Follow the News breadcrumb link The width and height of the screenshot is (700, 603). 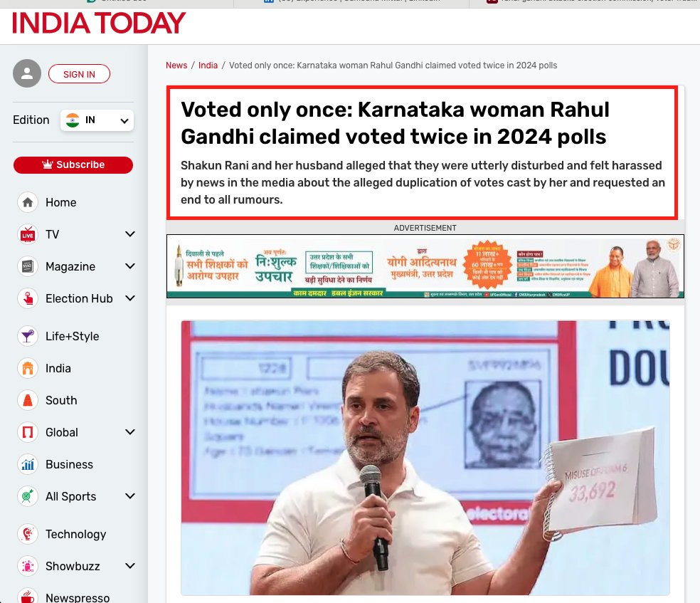[x=176, y=65]
